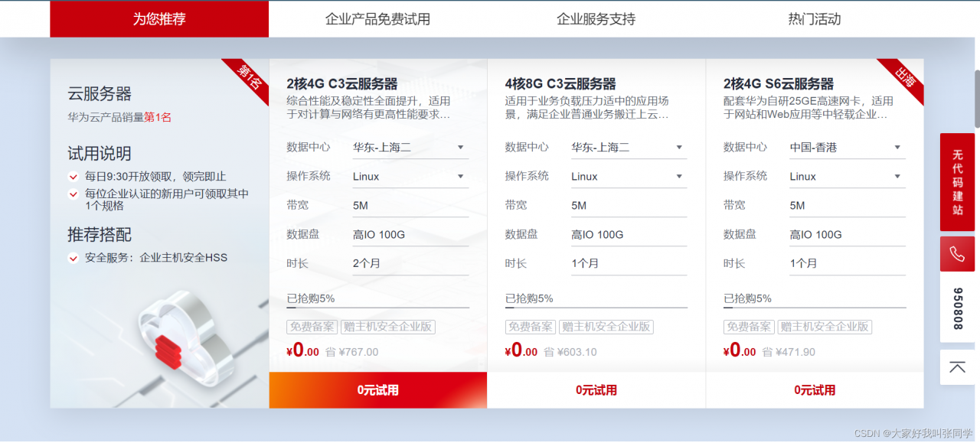The height and width of the screenshot is (443, 980).
Task: Click 已抢购5% progress bar in 2核4G S6 card
Action: [x=815, y=308]
